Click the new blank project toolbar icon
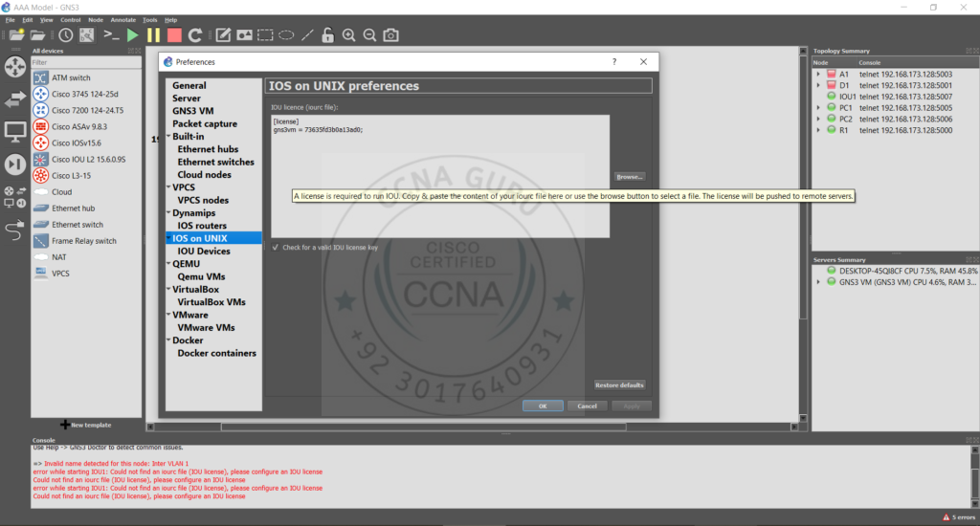Image resolution: width=980 pixels, height=526 pixels. tap(17, 35)
